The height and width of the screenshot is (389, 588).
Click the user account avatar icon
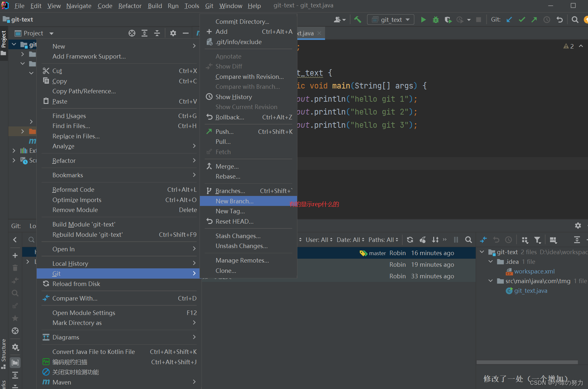click(340, 20)
